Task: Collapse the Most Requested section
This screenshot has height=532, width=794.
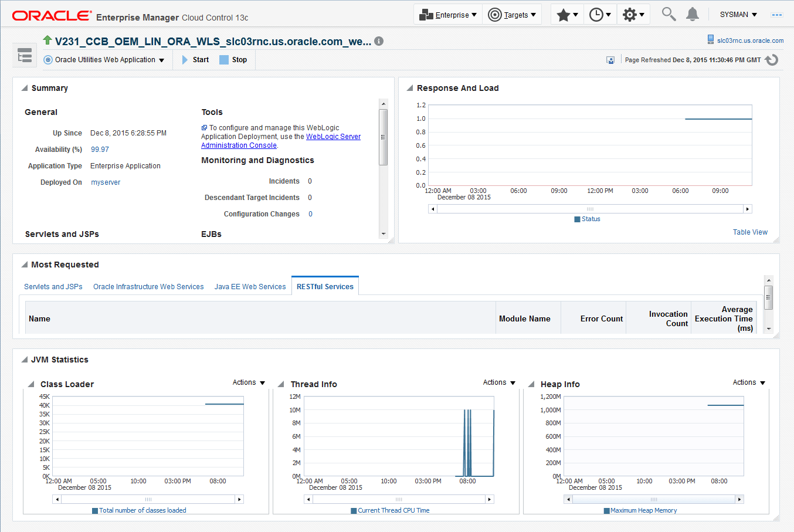Action: pos(25,265)
